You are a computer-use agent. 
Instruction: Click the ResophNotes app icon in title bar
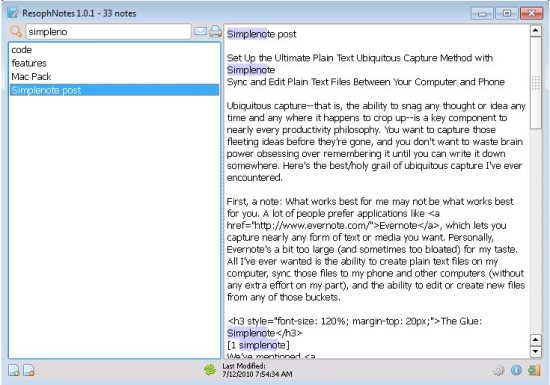pyautogui.click(x=13, y=13)
